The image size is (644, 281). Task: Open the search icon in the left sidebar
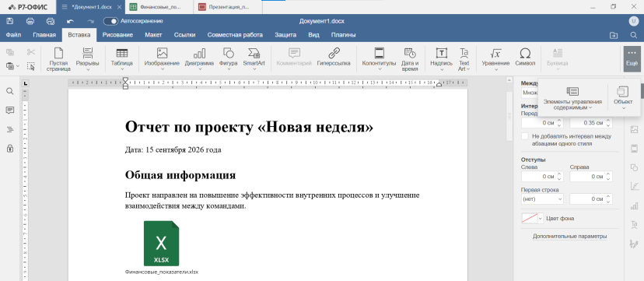10,91
